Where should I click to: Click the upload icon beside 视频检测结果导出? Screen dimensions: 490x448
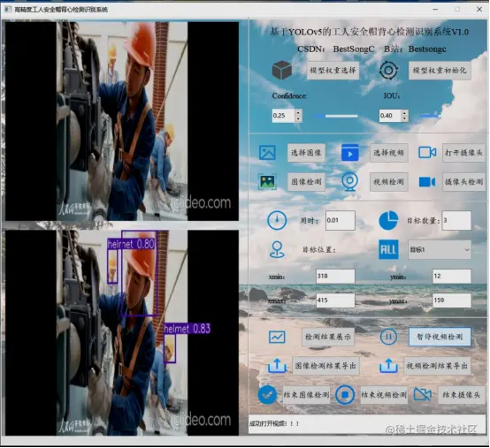pyautogui.click(x=388, y=365)
